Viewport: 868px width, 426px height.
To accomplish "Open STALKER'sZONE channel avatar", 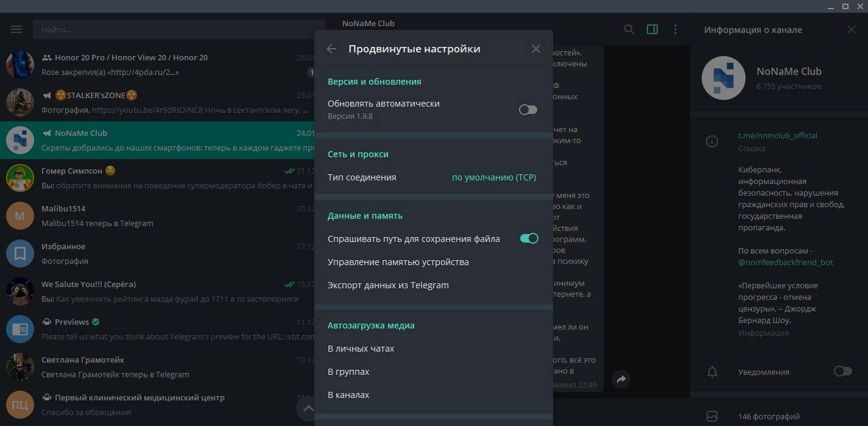I will pos(19,102).
